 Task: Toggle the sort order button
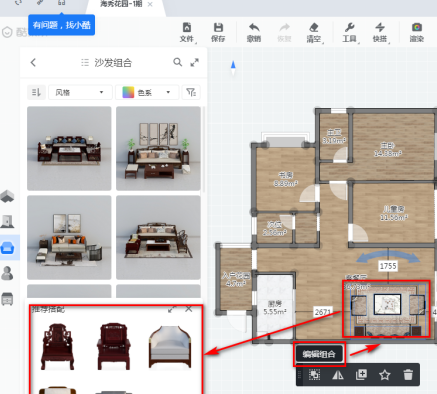36,92
